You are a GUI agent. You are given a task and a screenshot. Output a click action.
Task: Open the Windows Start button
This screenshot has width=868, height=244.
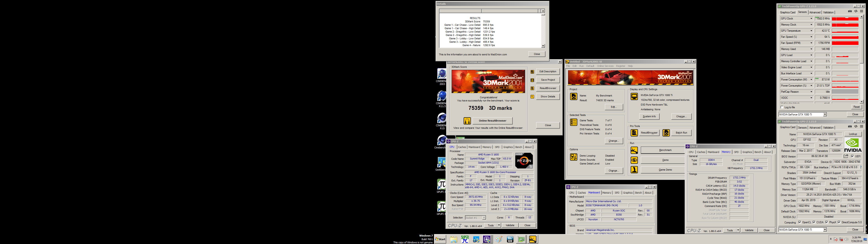(x=440, y=239)
